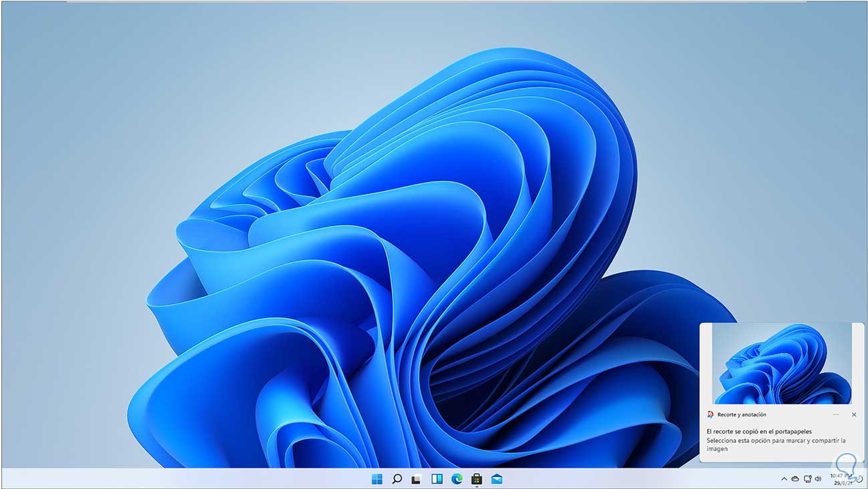The width and height of the screenshot is (868, 489).
Task: Open the network status tray icon
Action: (x=807, y=479)
